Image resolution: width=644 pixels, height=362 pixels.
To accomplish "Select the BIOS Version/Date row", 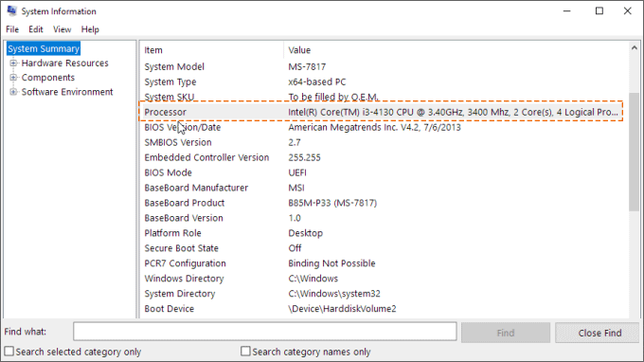I will coord(384,127).
